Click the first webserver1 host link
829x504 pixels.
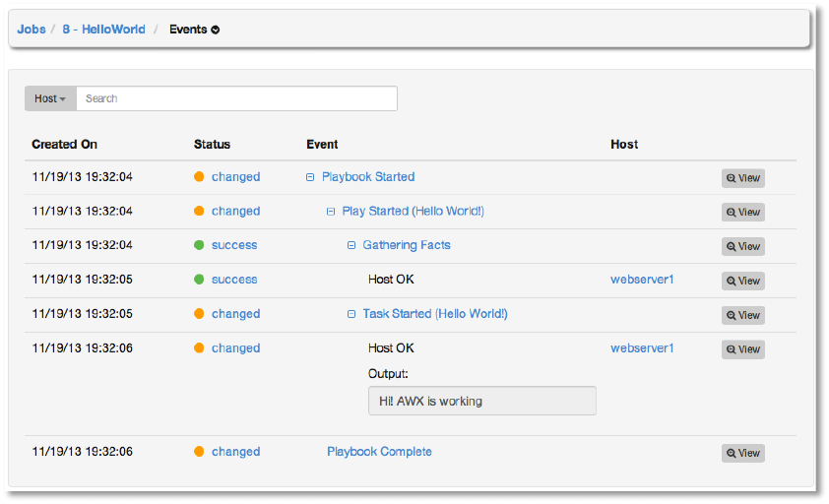pos(642,280)
